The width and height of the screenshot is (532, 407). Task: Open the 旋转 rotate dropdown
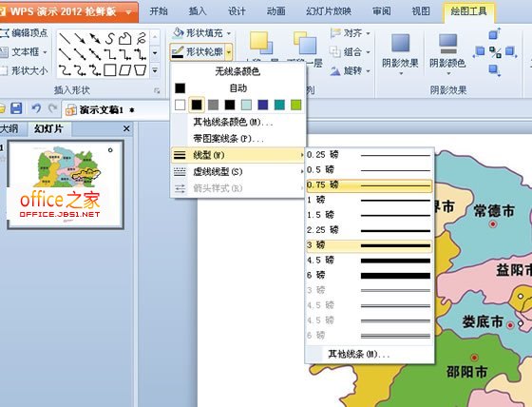pos(350,71)
